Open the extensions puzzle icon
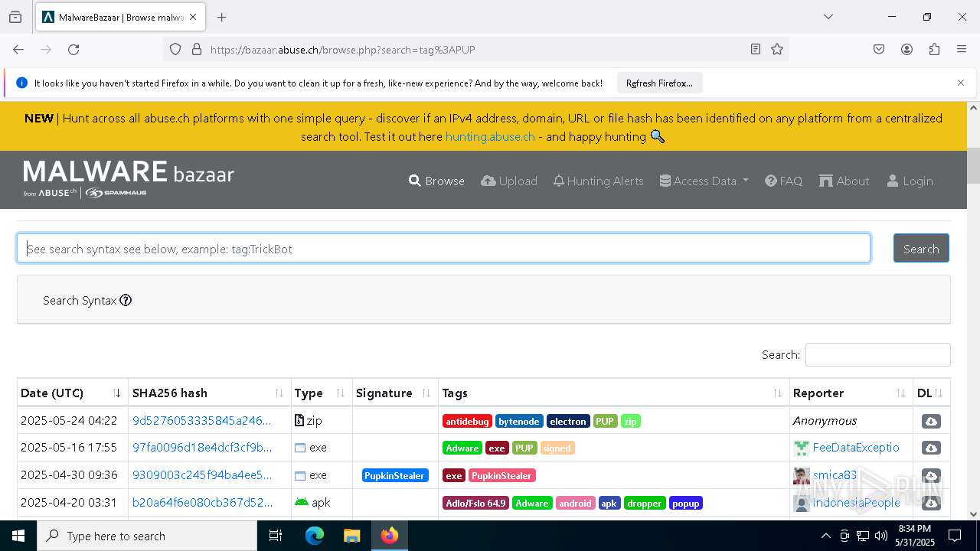This screenshot has height=551, width=980. pos(934,49)
